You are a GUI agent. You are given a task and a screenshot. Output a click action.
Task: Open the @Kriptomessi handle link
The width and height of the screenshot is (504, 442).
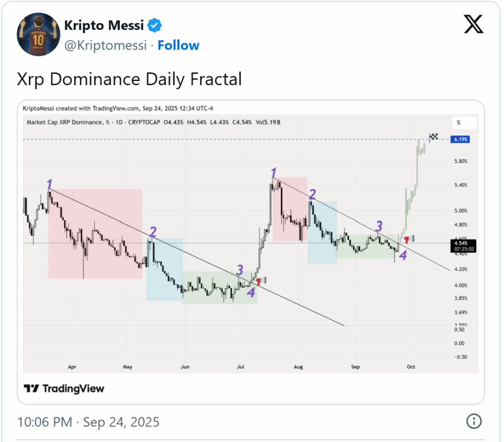(x=105, y=45)
